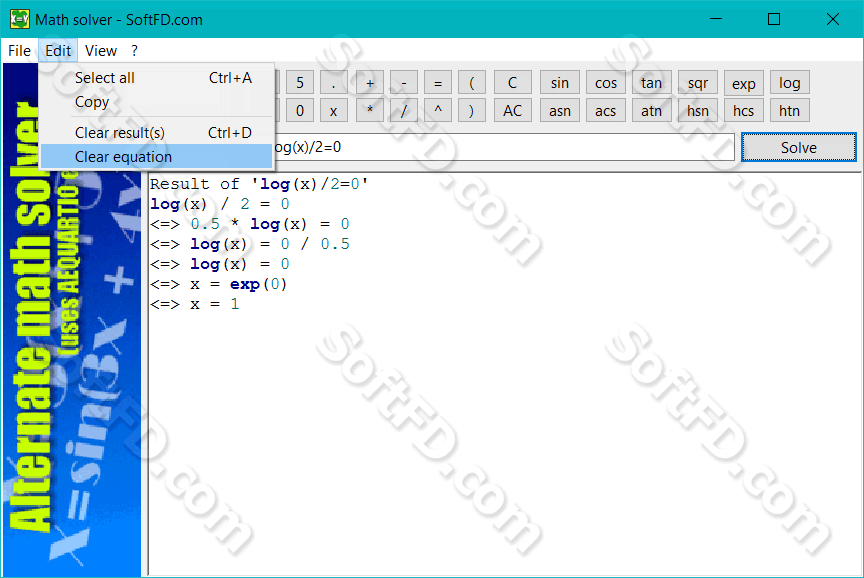Click the Solve button

point(798,147)
